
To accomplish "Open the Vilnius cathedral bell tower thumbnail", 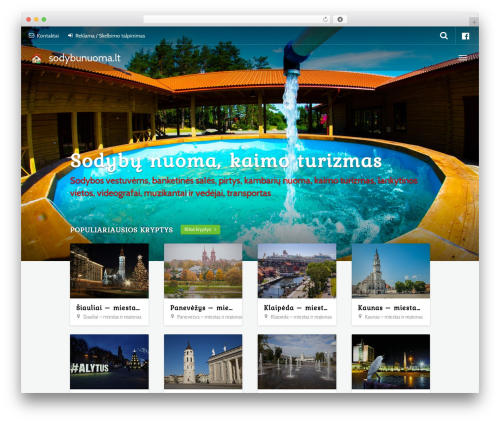I will (x=203, y=362).
